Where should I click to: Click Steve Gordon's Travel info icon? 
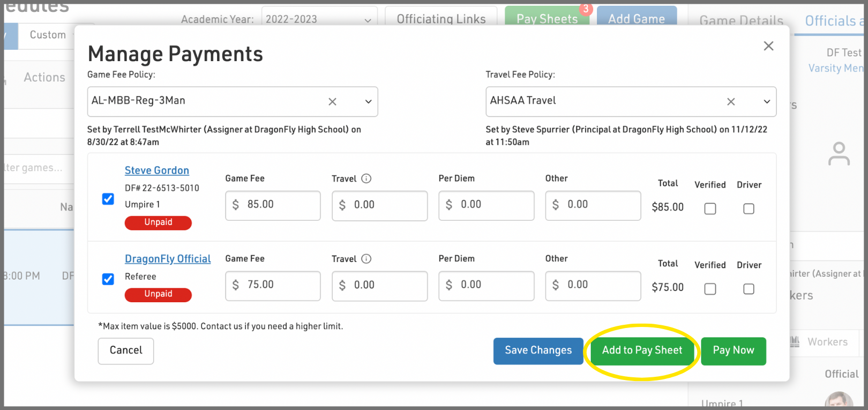pyautogui.click(x=366, y=178)
